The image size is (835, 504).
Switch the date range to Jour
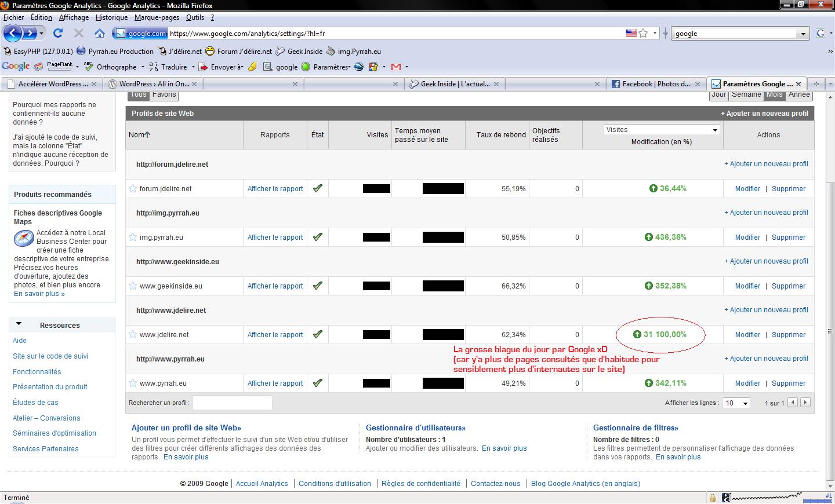[718, 95]
